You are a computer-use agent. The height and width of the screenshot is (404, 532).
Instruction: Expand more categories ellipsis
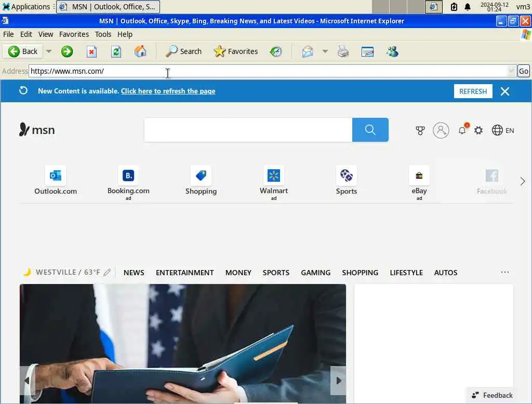tap(505, 273)
